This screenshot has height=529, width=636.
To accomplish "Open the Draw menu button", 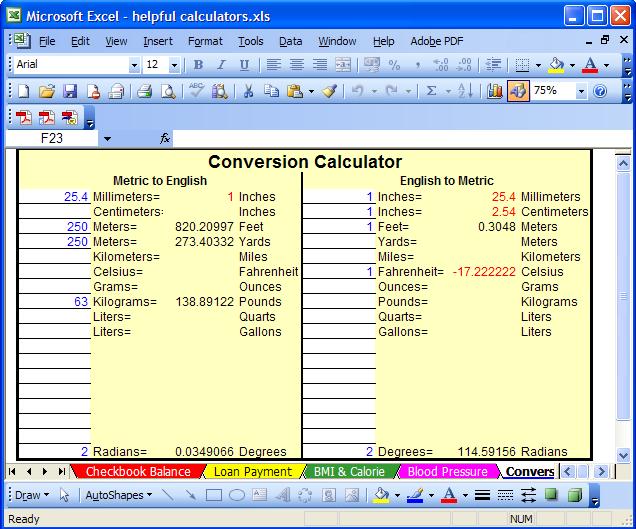I will 32,495.
